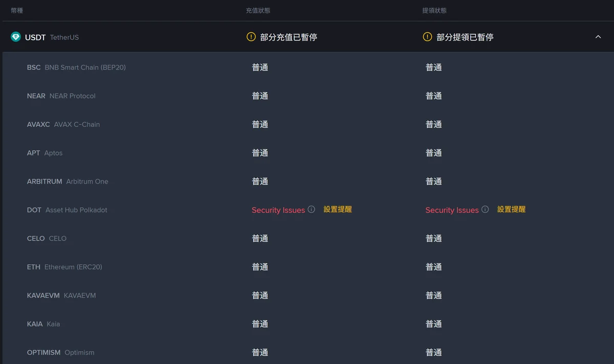614x364 pixels.
Task: Click the red deposit Security Issues label
Action: pos(278,210)
